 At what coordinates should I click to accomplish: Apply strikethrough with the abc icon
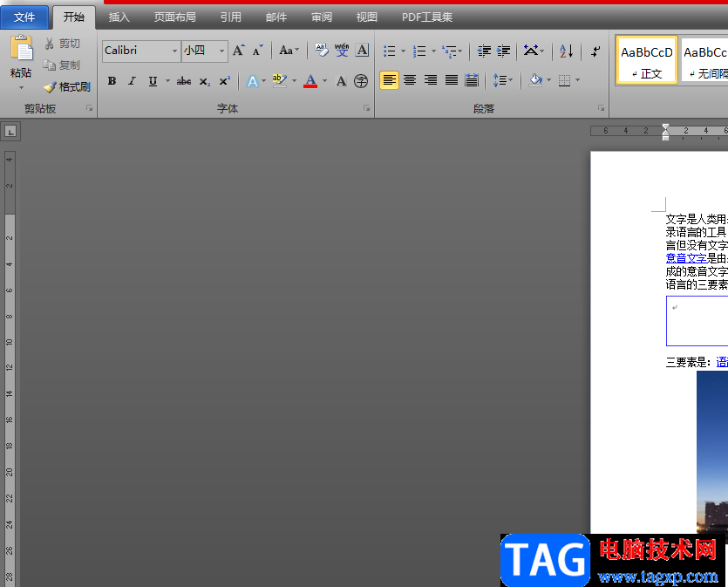183,81
